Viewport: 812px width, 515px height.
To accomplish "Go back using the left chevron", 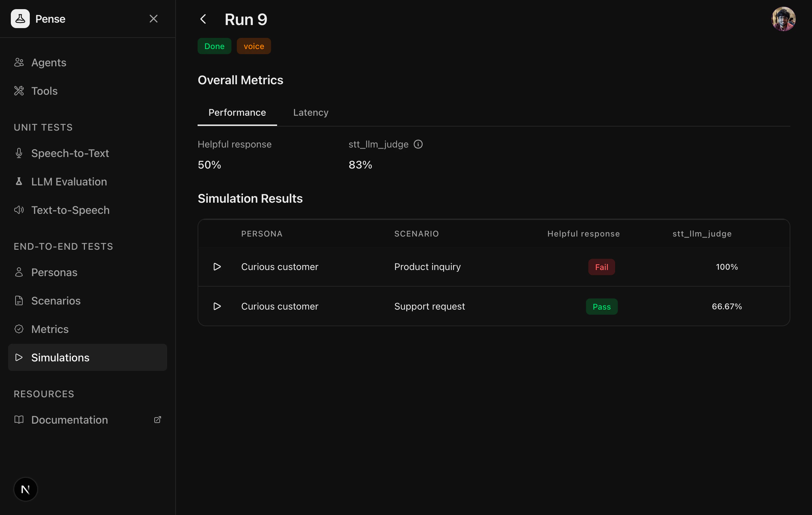I will tap(203, 19).
